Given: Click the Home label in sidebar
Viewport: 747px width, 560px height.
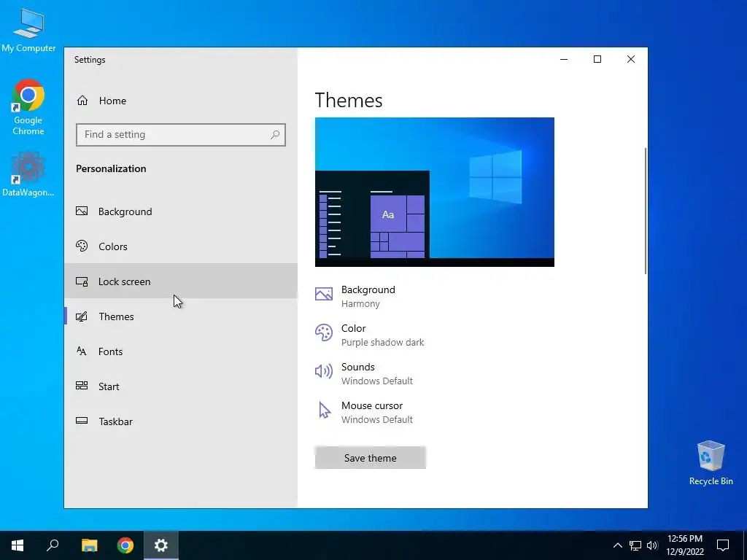Looking at the screenshot, I should click(112, 101).
